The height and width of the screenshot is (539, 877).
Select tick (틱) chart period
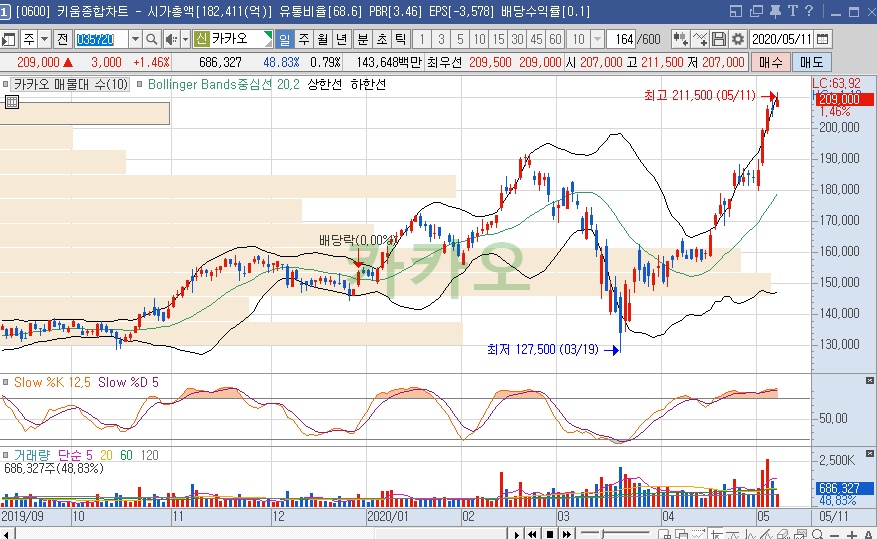tap(400, 39)
